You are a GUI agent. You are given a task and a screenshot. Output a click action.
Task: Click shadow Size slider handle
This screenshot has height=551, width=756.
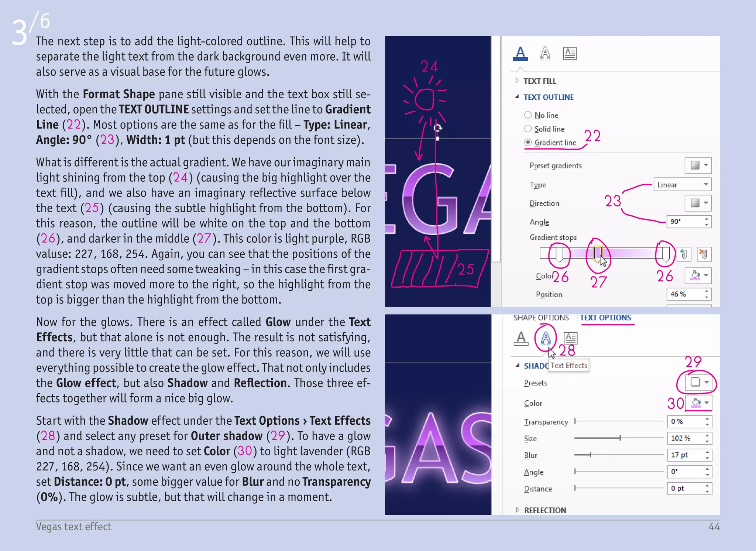click(620, 438)
